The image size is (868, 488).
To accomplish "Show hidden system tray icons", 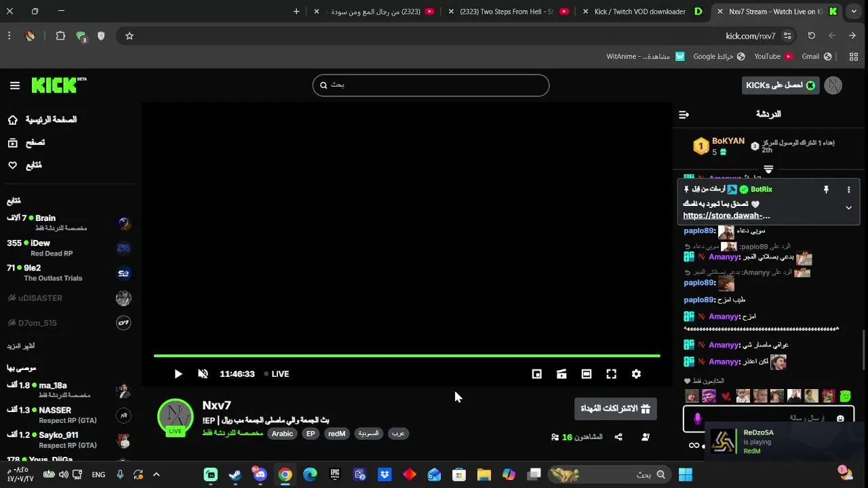I will pyautogui.click(x=156, y=475).
